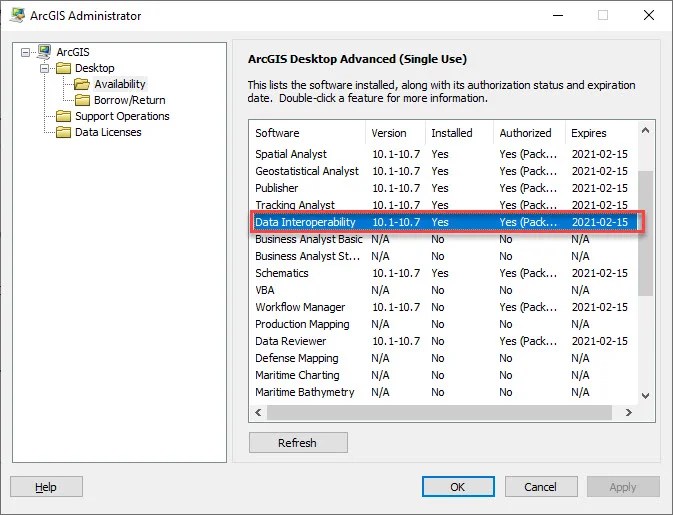Click the Refresh button

tap(298, 442)
